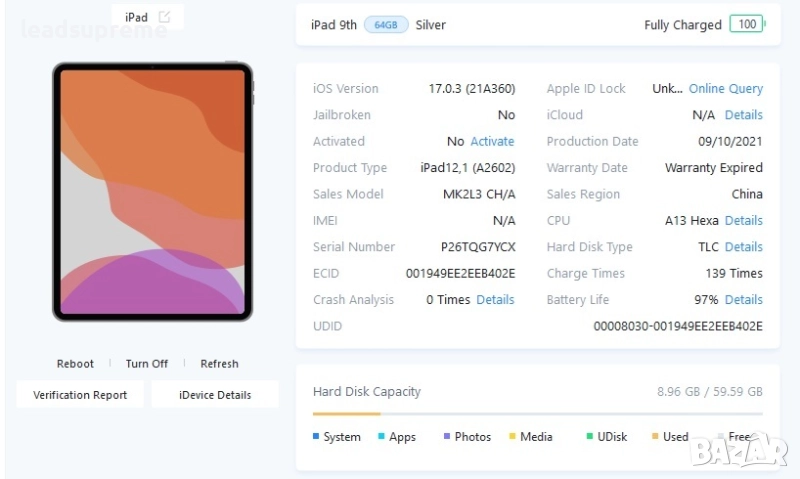Click Jailbroken status value No
The image size is (800, 479).
click(506, 115)
